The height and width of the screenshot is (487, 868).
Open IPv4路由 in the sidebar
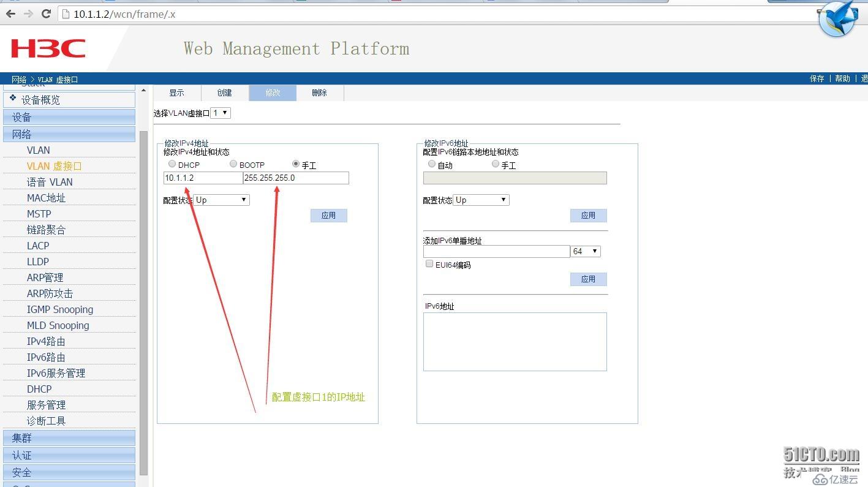pos(46,341)
